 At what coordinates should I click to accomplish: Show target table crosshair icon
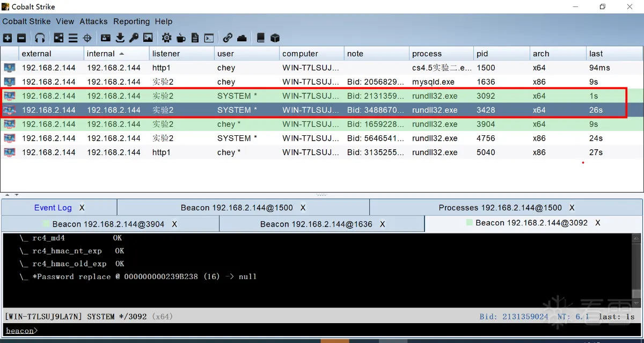coord(87,38)
